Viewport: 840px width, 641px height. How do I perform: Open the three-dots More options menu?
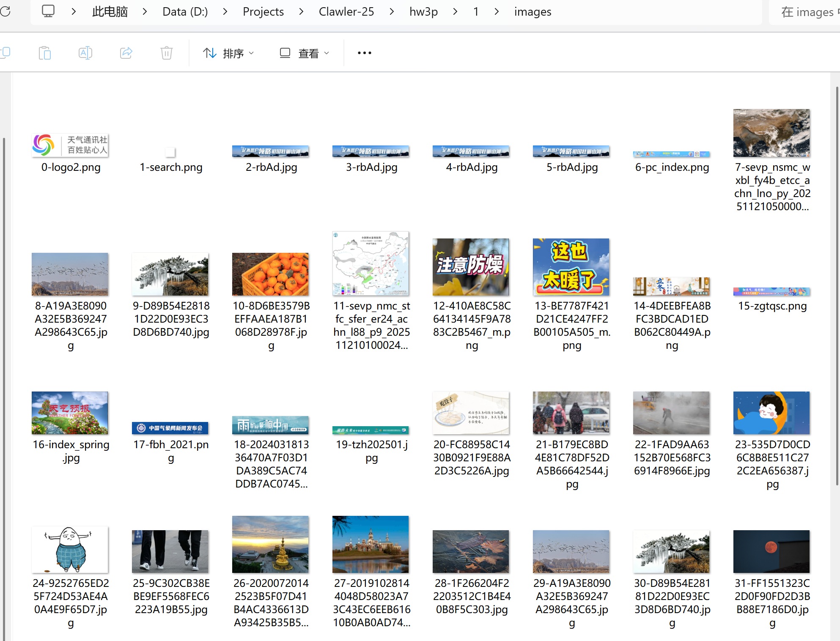(364, 53)
